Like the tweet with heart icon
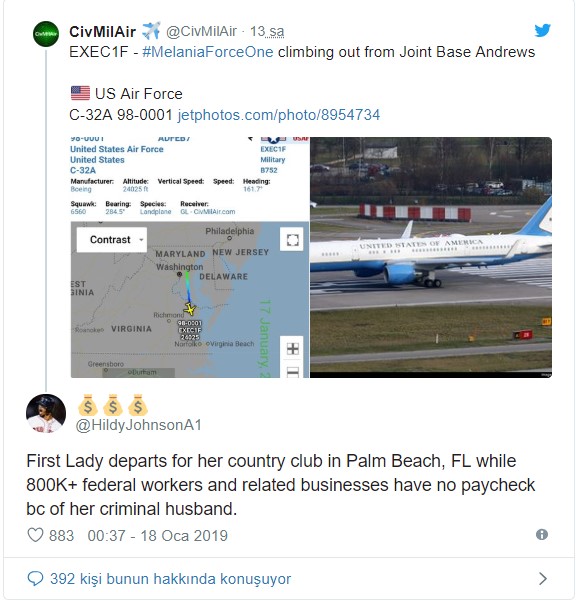Screen dimensions: 576x601 point(35,535)
